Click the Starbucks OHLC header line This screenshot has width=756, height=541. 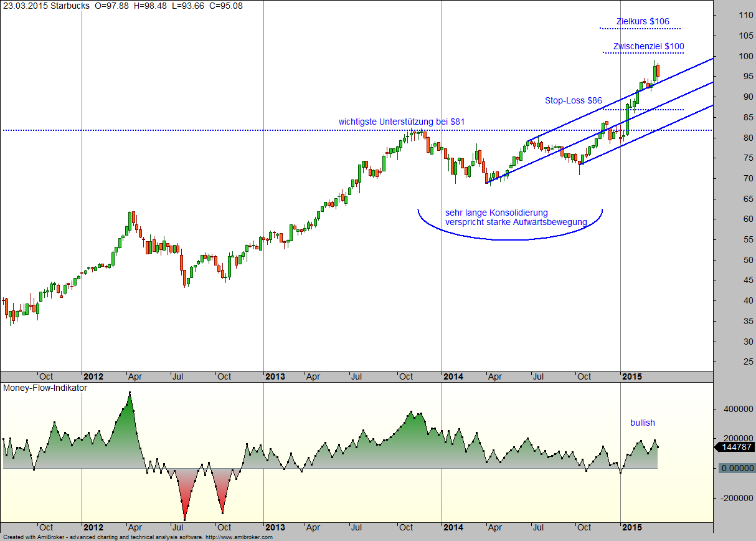123,6
